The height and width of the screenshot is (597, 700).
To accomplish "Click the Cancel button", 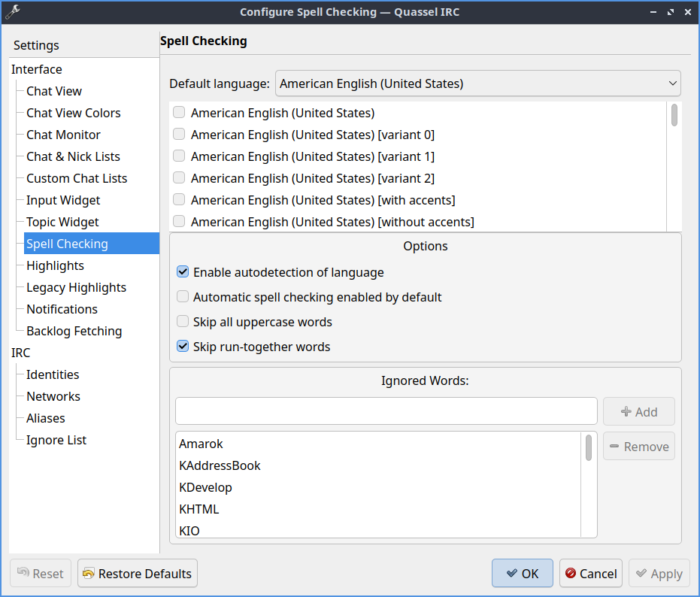I will [590, 574].
